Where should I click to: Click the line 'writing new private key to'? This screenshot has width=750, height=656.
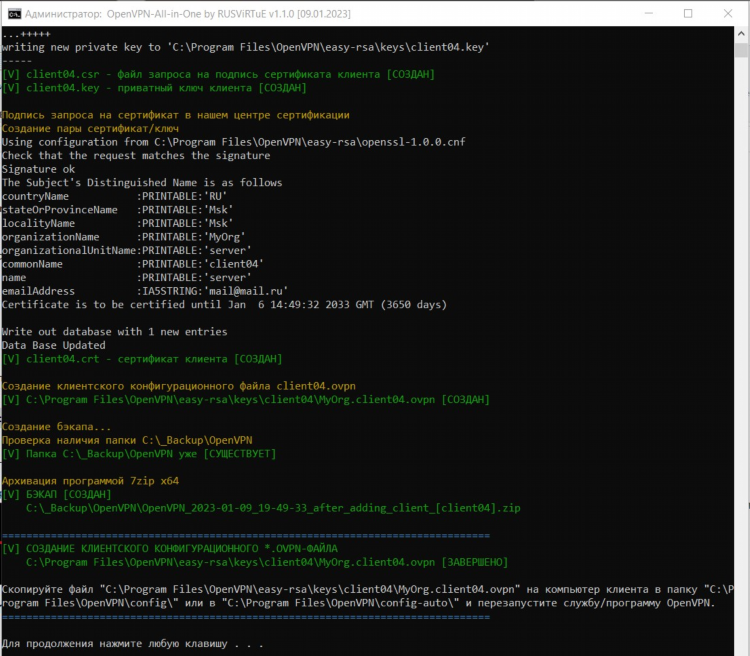click(x=245, y=47)
